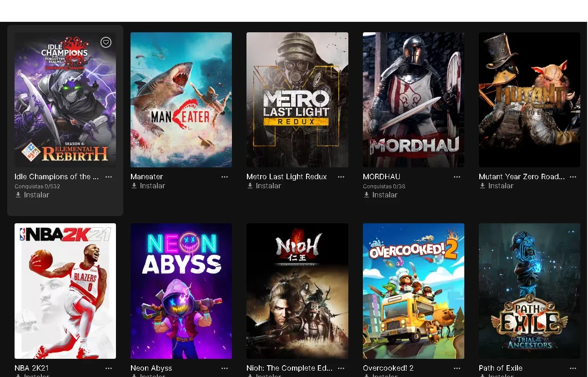Click the download icon under Maneater
Screen dimensions: 588x377
tap(134, 186)
